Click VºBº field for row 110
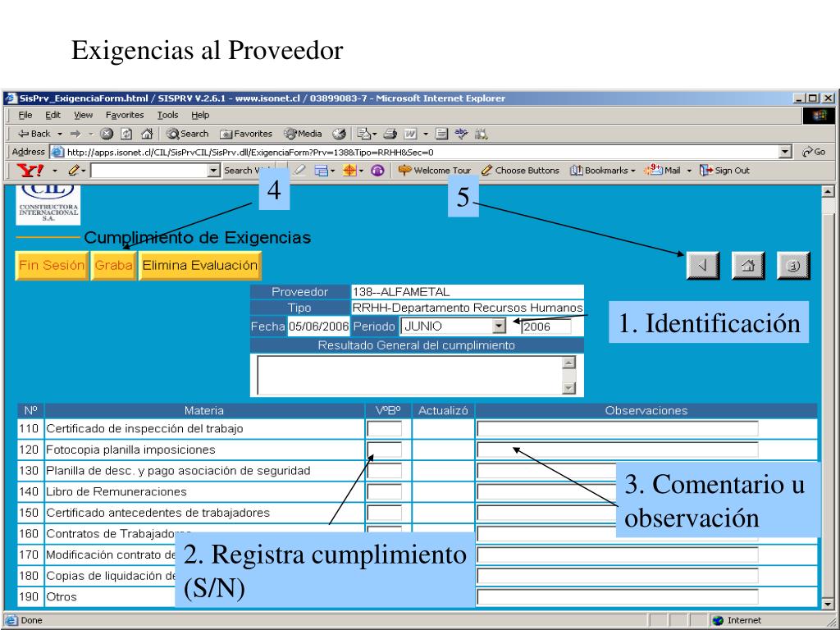840x630 pixels. (384, 428)
